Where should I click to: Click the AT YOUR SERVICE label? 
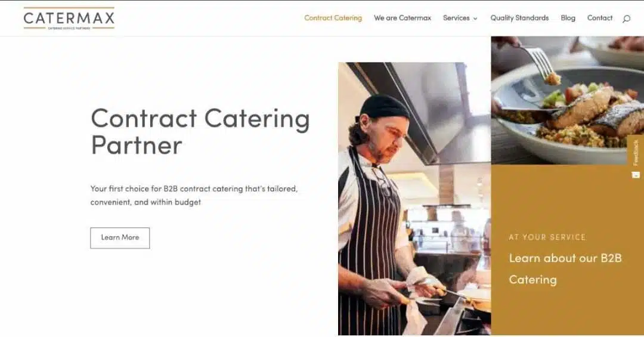pos(547,237)
